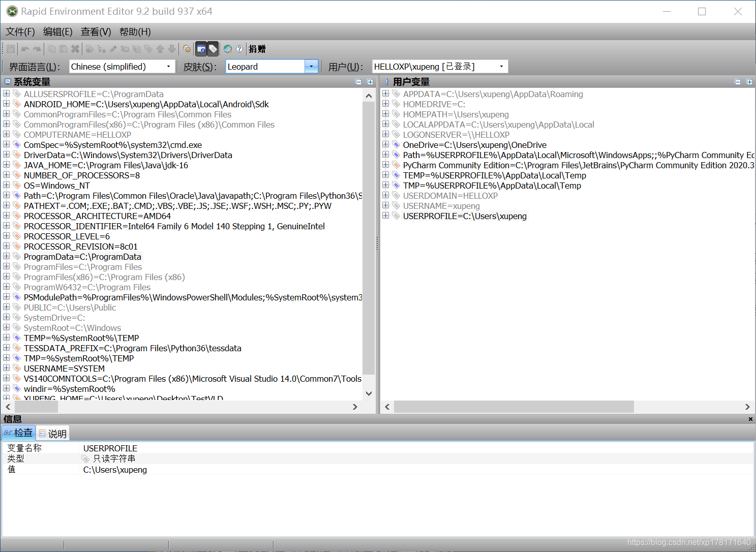The height and width of the screenshot is (552, 756).
Task: Expand all in 系统变量 panel header
Action: click(370, 82)
